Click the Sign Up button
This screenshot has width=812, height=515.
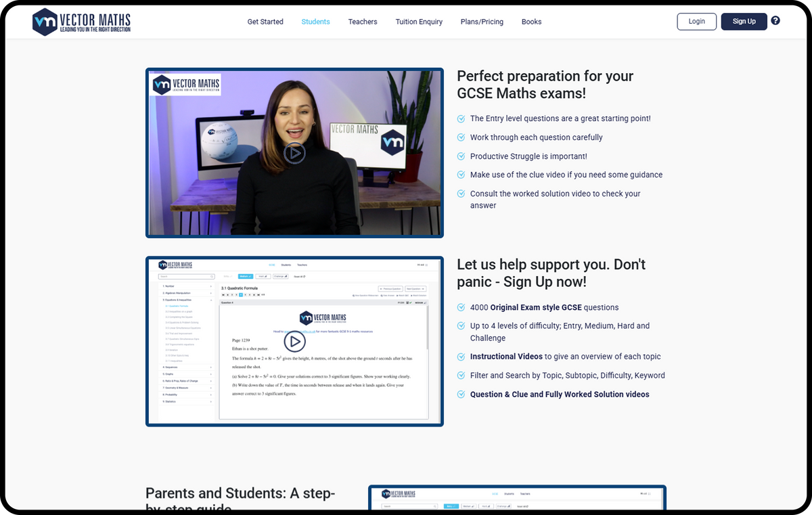(744, 22)
